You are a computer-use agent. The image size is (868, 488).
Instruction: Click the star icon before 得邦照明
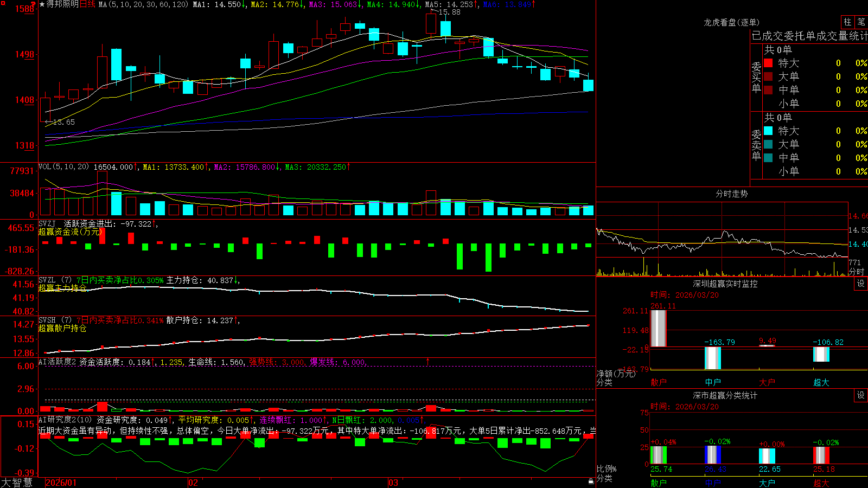click(42, 4)
